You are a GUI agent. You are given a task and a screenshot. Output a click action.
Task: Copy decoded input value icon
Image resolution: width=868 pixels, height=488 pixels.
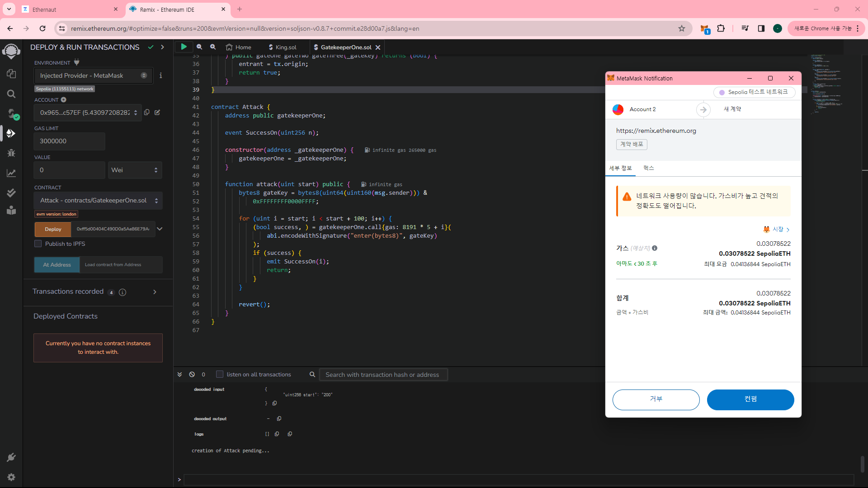coord(274,403)
